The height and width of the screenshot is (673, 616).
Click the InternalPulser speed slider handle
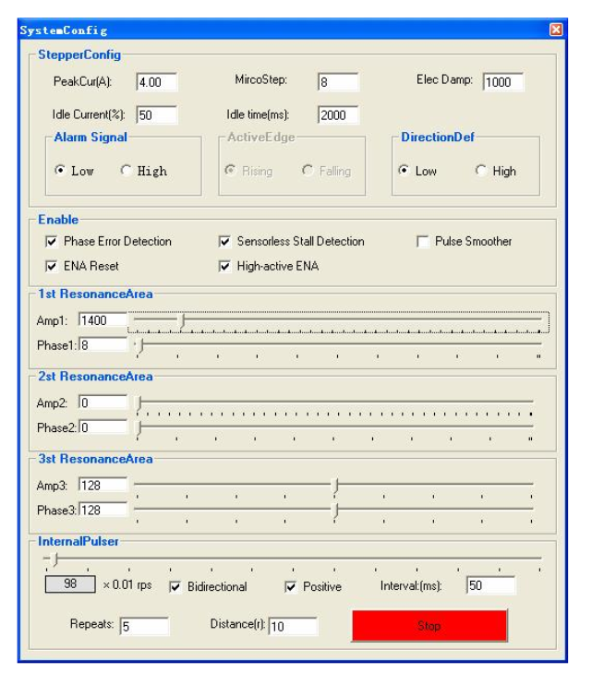(x=55, y=559)
